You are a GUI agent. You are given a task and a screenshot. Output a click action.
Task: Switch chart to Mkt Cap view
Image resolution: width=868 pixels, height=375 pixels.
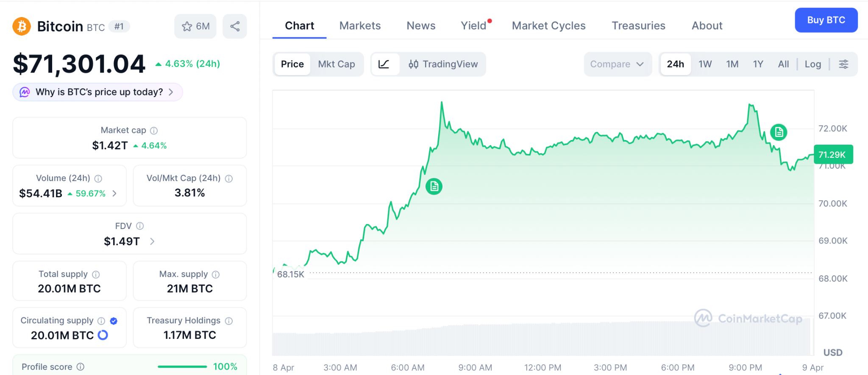click(x=337, y=64)
